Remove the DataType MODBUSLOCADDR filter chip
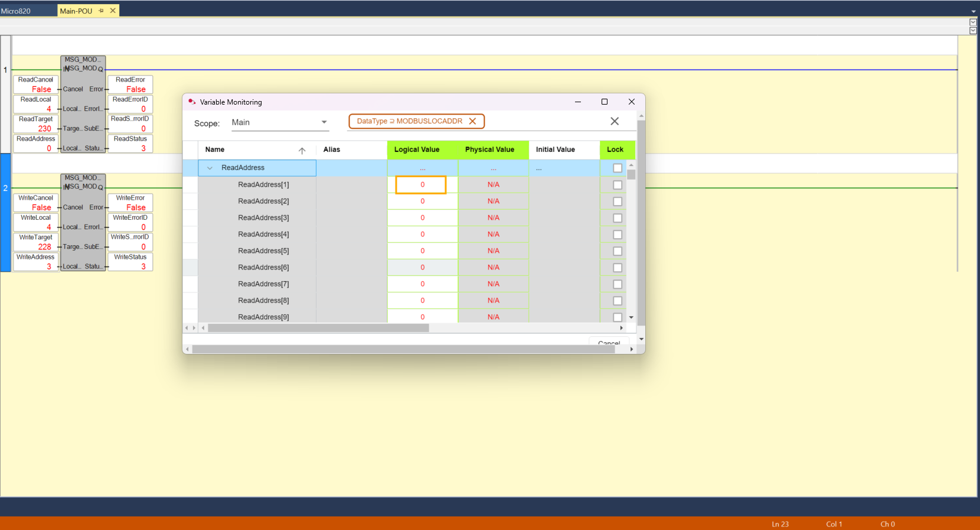This screenshot has height=530, width=980. (x=472, y=121)
